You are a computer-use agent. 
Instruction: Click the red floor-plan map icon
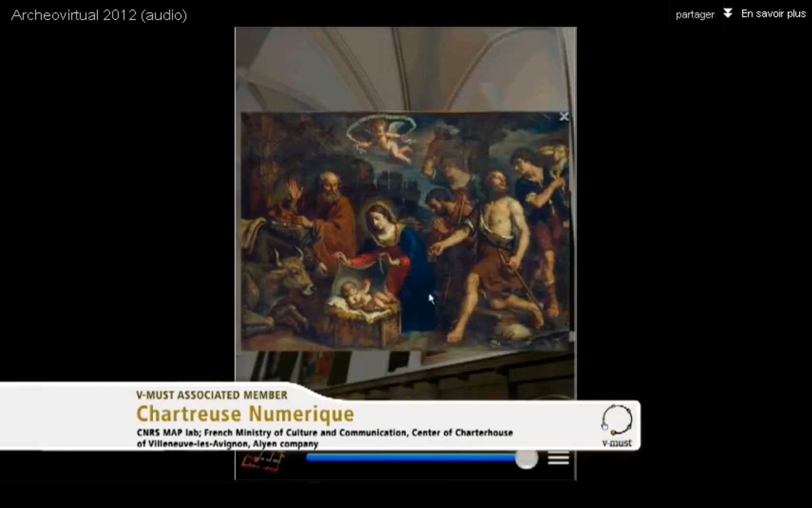click(262, 462)
